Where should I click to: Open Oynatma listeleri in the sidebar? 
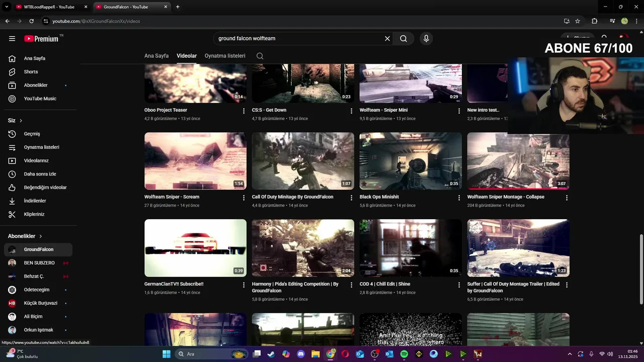(38, 147)
